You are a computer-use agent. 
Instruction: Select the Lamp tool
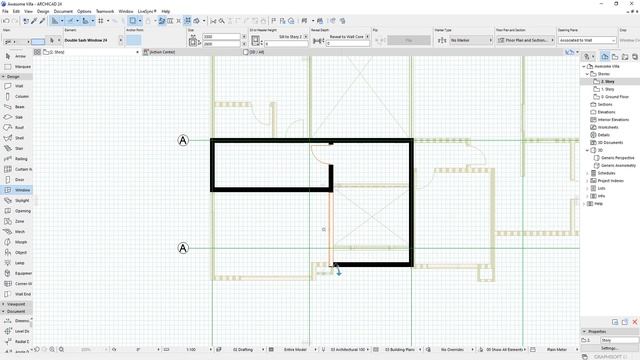[x=16, y=263]
